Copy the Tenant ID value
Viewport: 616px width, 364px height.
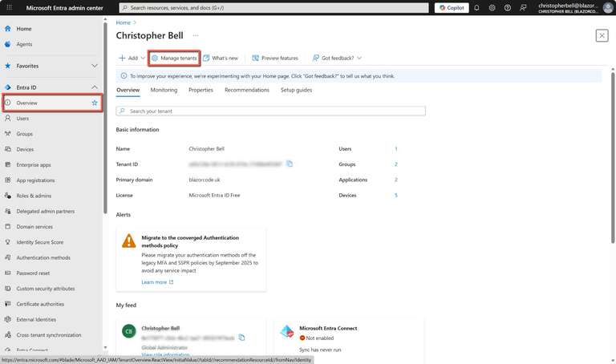(x=290, y=164)
